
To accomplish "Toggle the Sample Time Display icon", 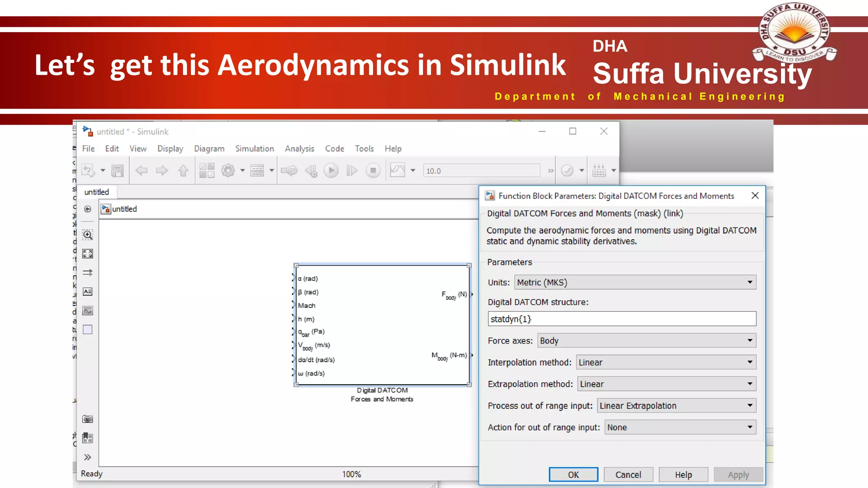I will [x=88, y=272].
